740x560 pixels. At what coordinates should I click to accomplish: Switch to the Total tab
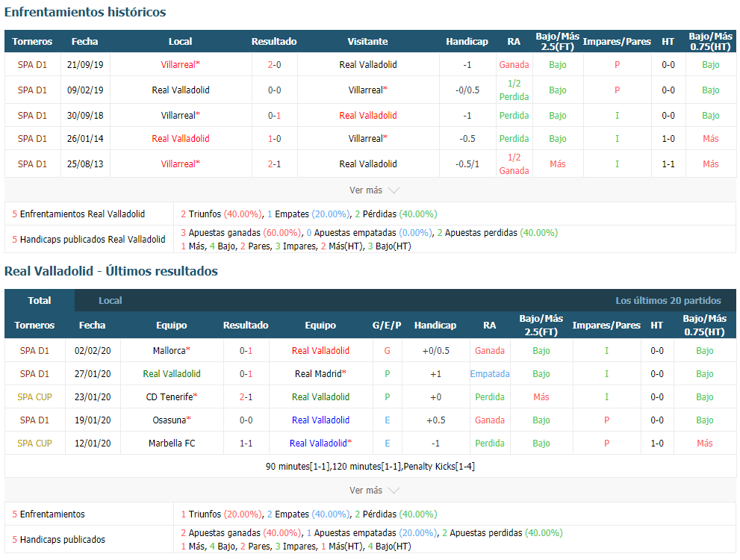[x=39, y=300]
